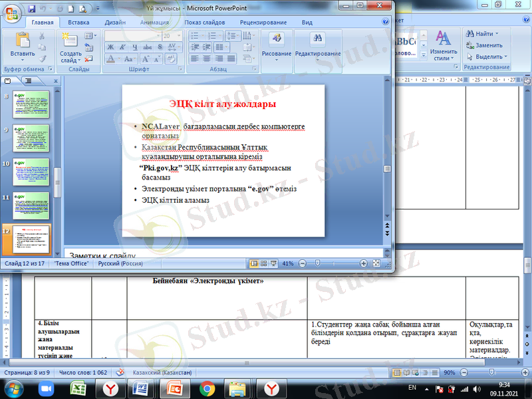Screen dimensions: 532x399
Task: Toggle underline formatting in PowerPoint ribbon
Action: 134,47
